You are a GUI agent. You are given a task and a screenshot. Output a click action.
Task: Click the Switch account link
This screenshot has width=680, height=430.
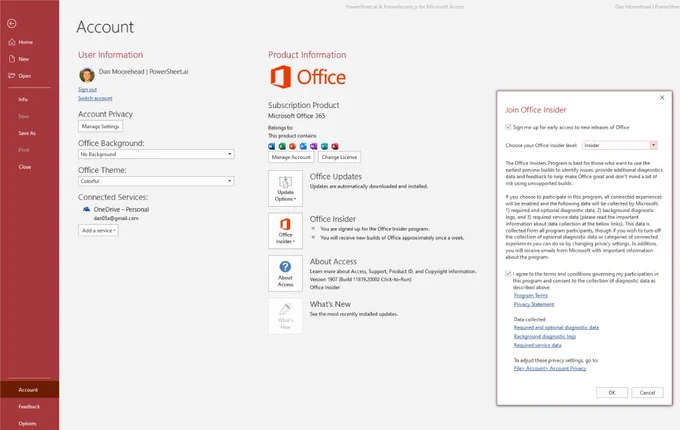pyautogui.click(x=95, y=98)
